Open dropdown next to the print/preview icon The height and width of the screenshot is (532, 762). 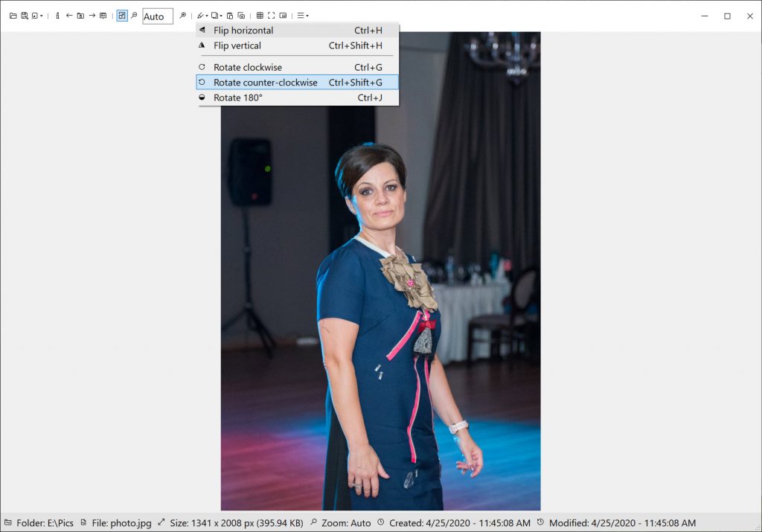pyautogui.click(x=41, y=16)
